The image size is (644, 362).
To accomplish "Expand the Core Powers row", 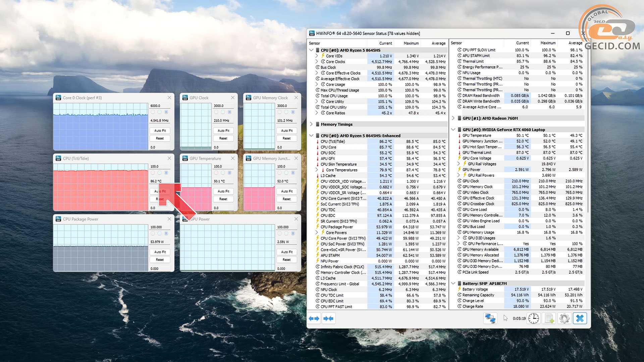I will click(317, 233).
